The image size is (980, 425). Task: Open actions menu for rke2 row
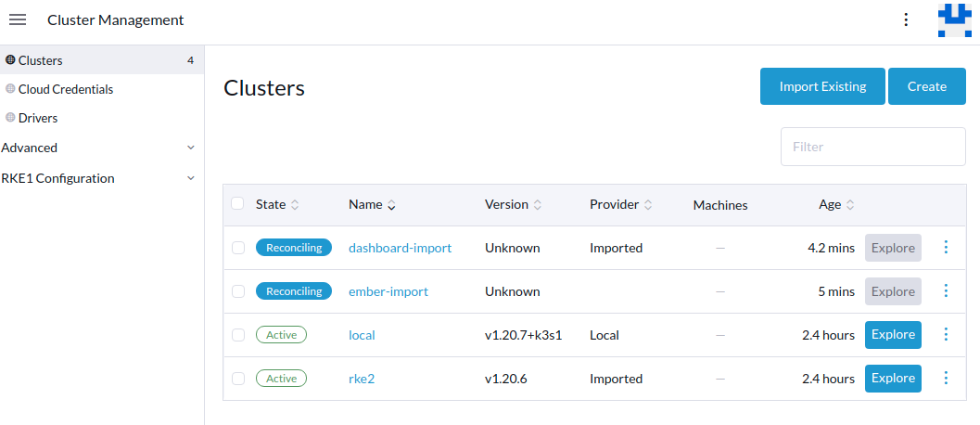(946, 378)
